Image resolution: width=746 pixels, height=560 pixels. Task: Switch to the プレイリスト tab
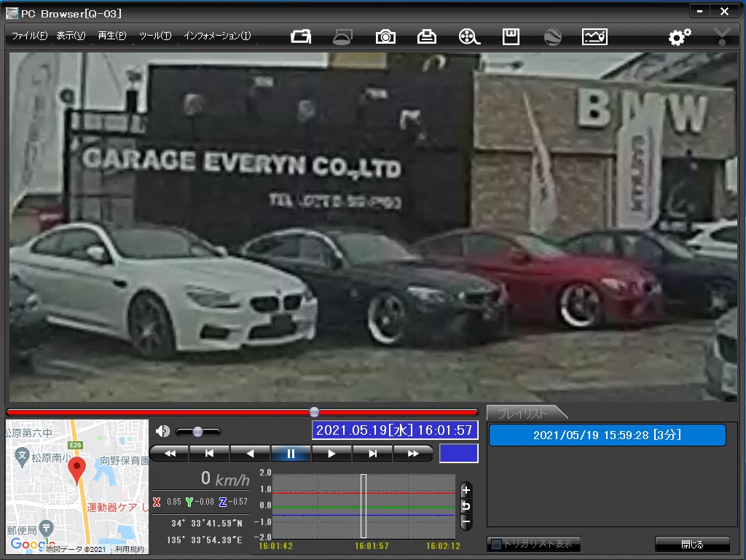coord(522,414)
